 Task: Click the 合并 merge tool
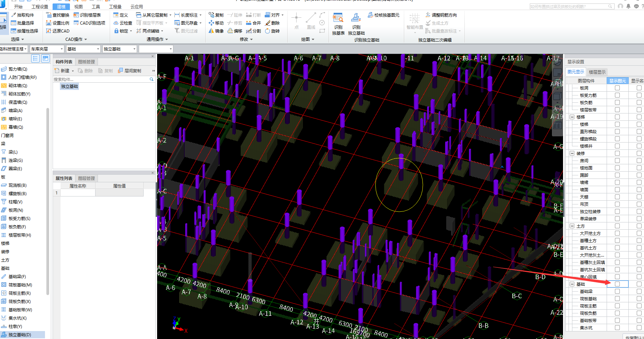pos(253,23)
